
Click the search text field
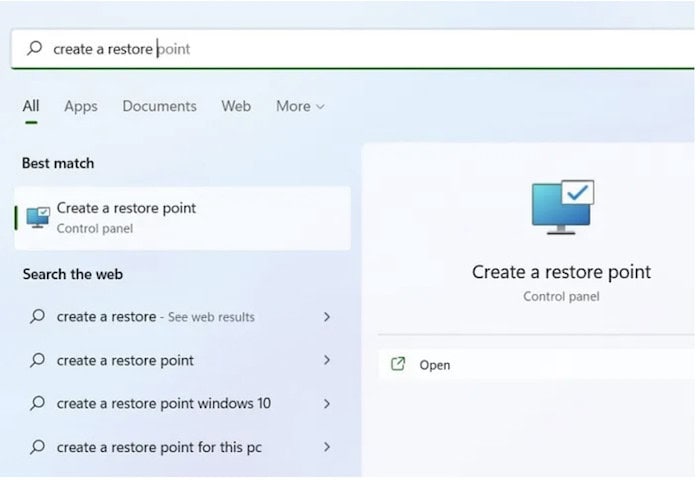[x=353, y=49]
